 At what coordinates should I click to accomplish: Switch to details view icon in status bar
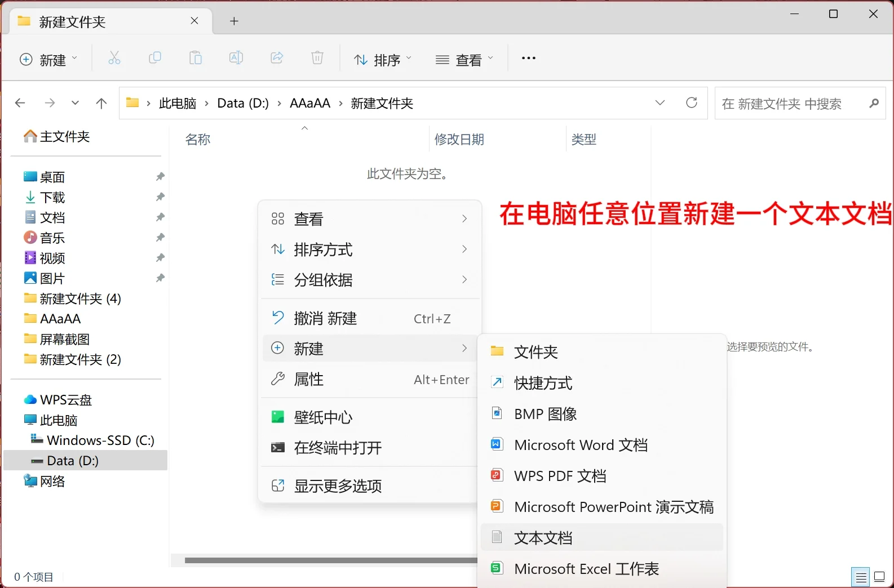coord(861,577)
